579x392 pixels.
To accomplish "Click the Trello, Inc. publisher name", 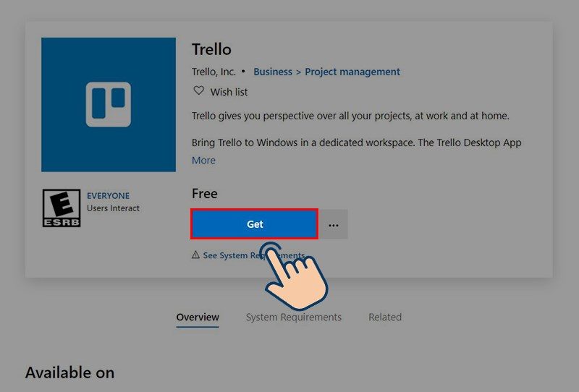I will pos(214,72).
